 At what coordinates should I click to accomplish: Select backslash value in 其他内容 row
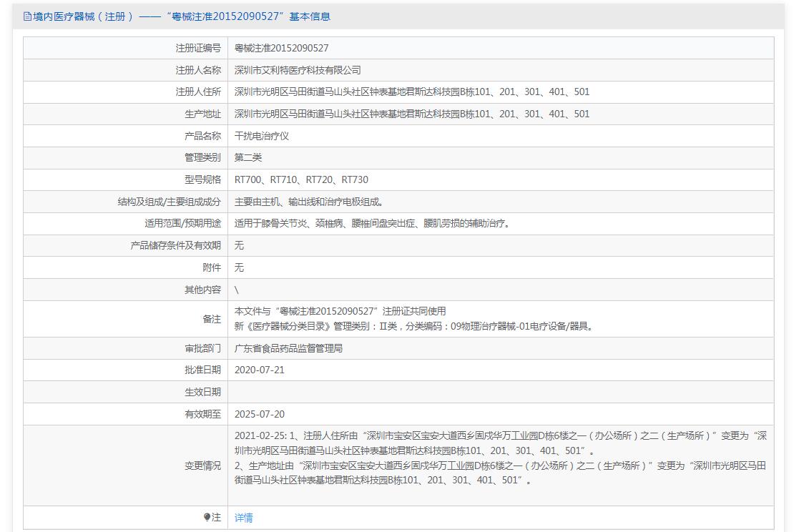pyautogui.click(x=236, y=290)
